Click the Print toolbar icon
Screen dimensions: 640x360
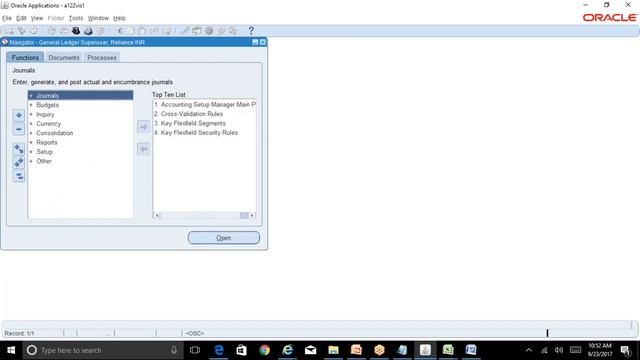coord(88,31)
